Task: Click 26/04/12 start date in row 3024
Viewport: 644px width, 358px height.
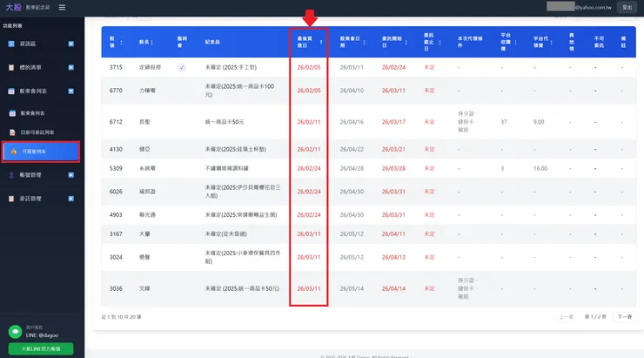Action: (393, 257)
